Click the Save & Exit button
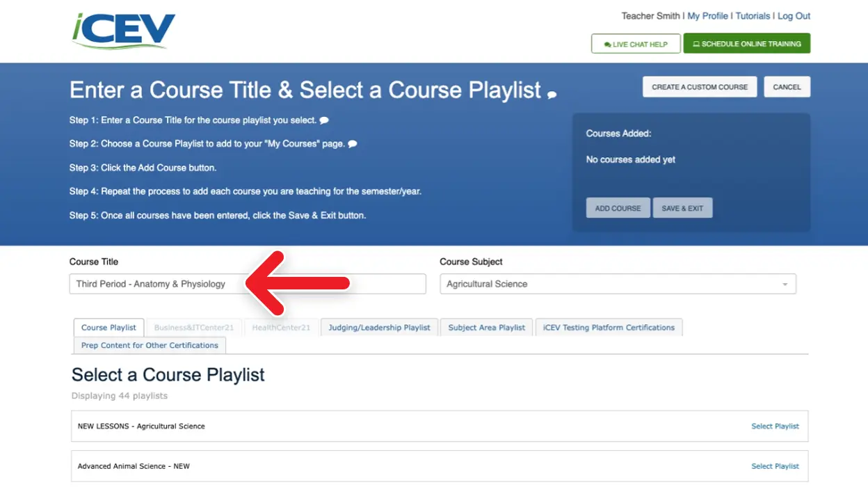This screenshot has width=868, height=487. pos(682,208)
